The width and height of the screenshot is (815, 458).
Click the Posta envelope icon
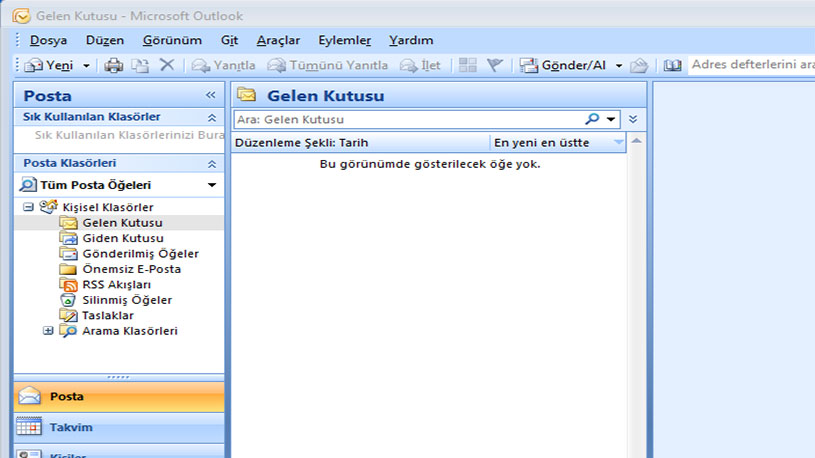tap(29, 396)
